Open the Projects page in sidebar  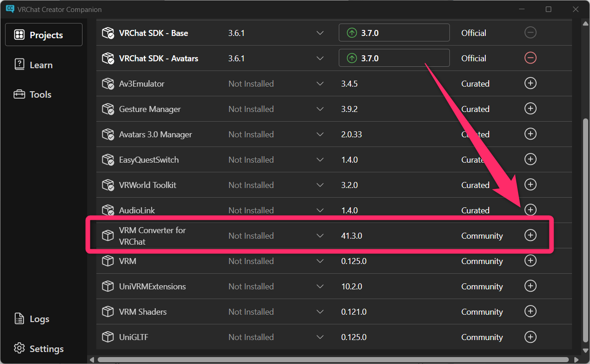(x=44, y=35)
